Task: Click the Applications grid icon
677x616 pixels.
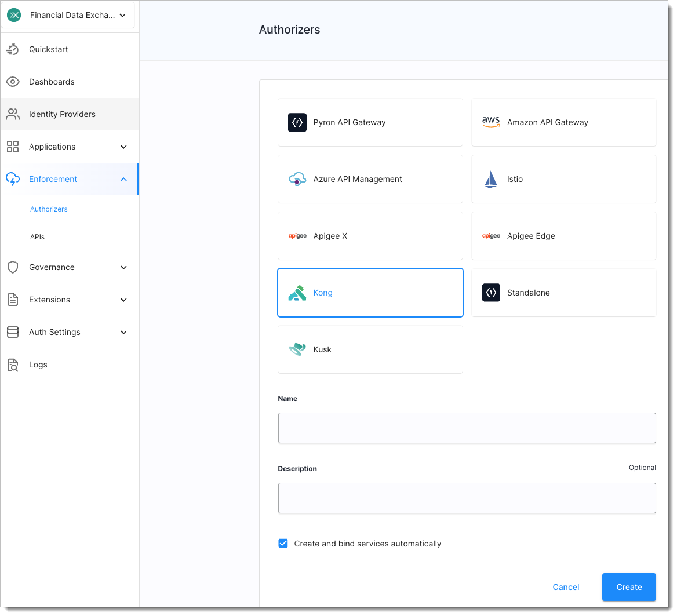Action: (13, 147)
